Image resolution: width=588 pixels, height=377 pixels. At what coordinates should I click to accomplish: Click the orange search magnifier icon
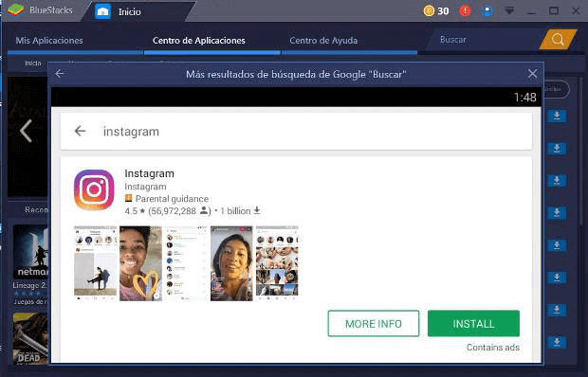[558, 39]
